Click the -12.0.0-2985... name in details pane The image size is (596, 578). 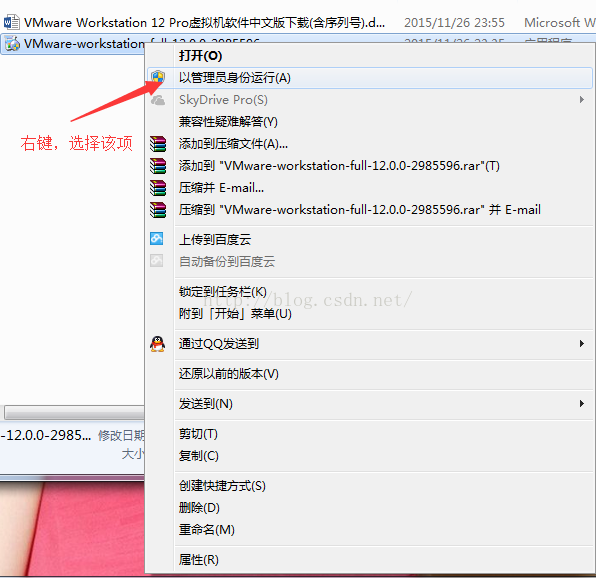point(46,435)
